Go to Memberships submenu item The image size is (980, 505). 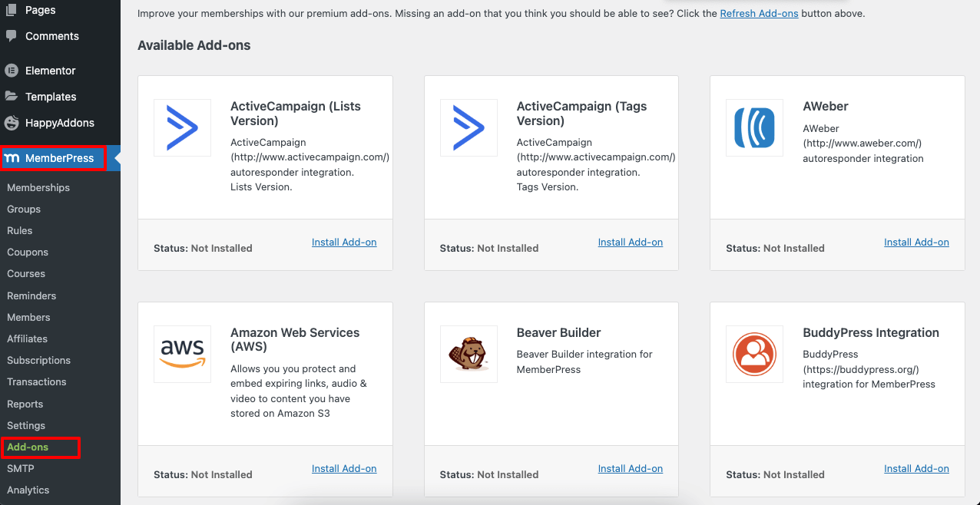(38, 187)
